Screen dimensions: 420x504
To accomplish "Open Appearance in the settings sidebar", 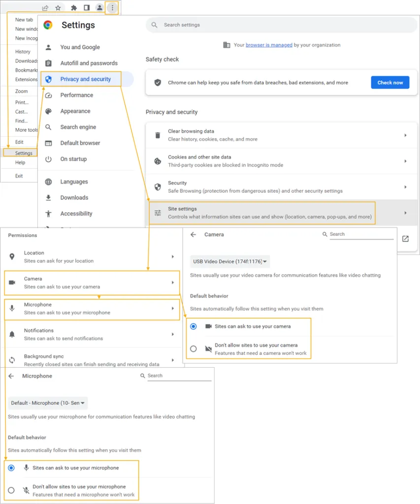I will click(x=75, y=111).
